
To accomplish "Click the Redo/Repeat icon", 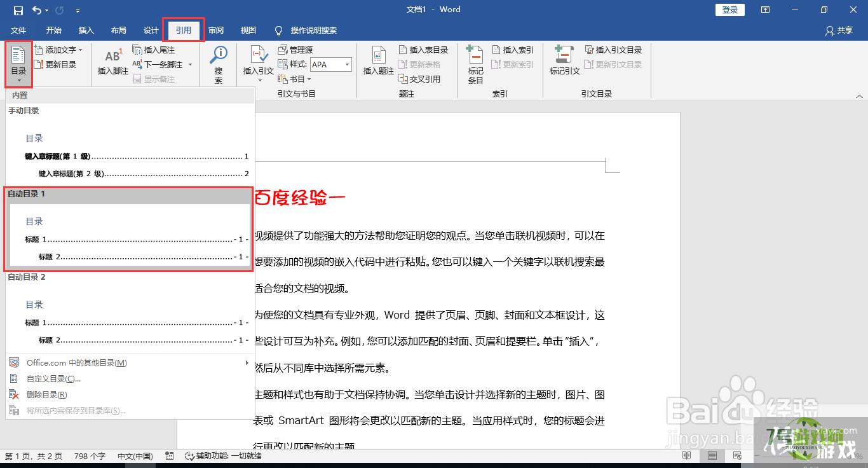I will pos(60,10).
